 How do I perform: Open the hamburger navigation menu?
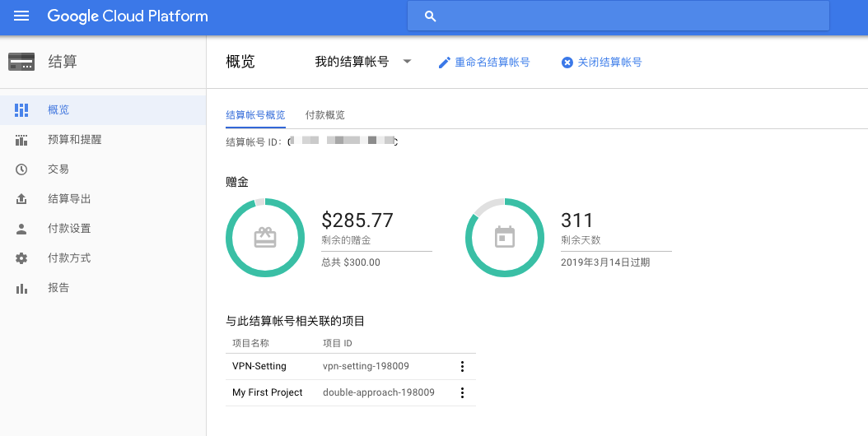tap(21, 16)
